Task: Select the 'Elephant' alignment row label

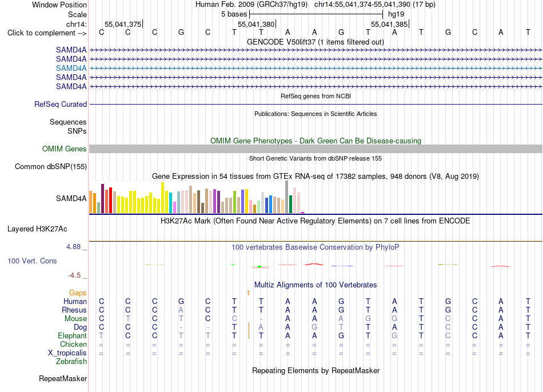Action: (72, 336)
